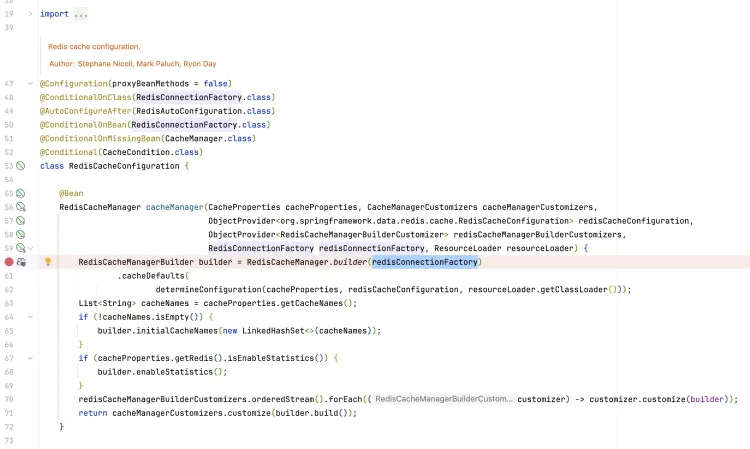Collapse the @Configuration block fold arrow on line 47
The width and height of the screenshot is (750, 449).
30,83
